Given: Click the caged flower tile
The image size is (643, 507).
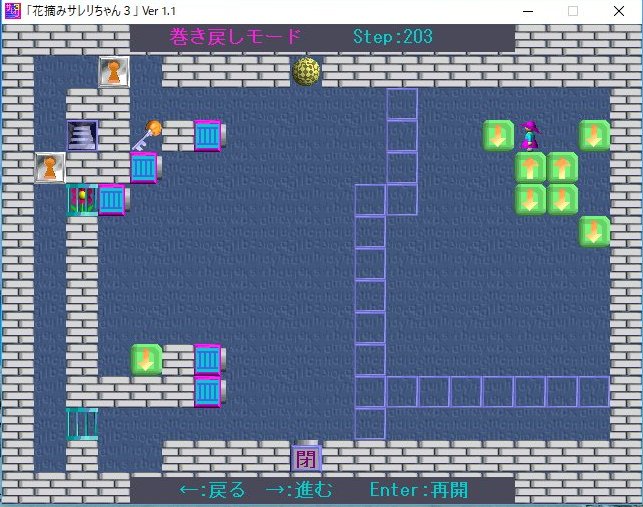Looking at the screenshot, I should [81, 199].
